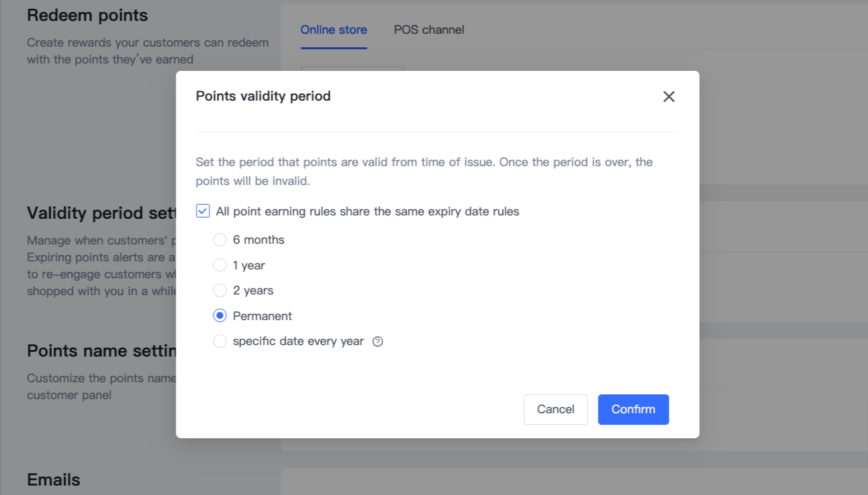Screen dimensions: 868x495
Task: Click the help icon beside specific date
Action: coord(378,342)
